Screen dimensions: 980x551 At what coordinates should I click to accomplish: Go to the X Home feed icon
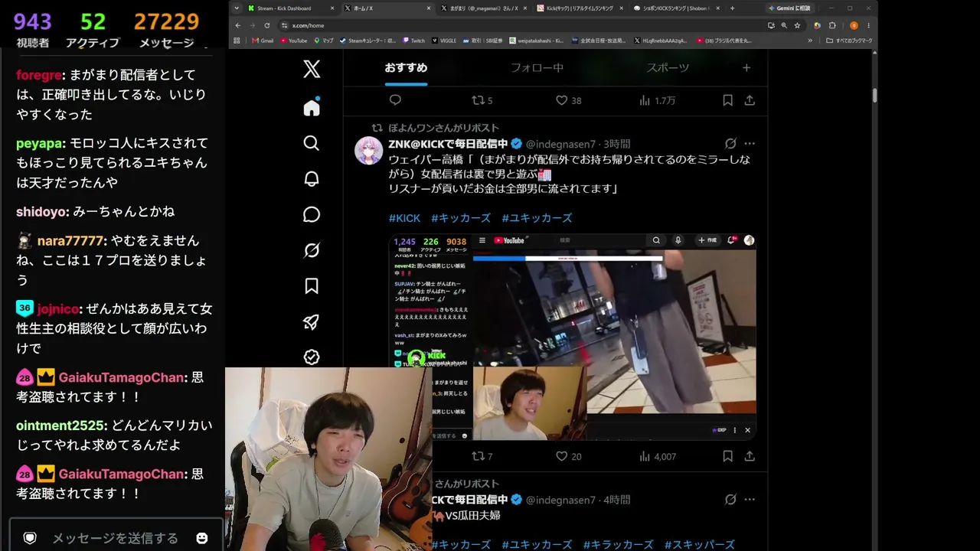tap(312, 107)
